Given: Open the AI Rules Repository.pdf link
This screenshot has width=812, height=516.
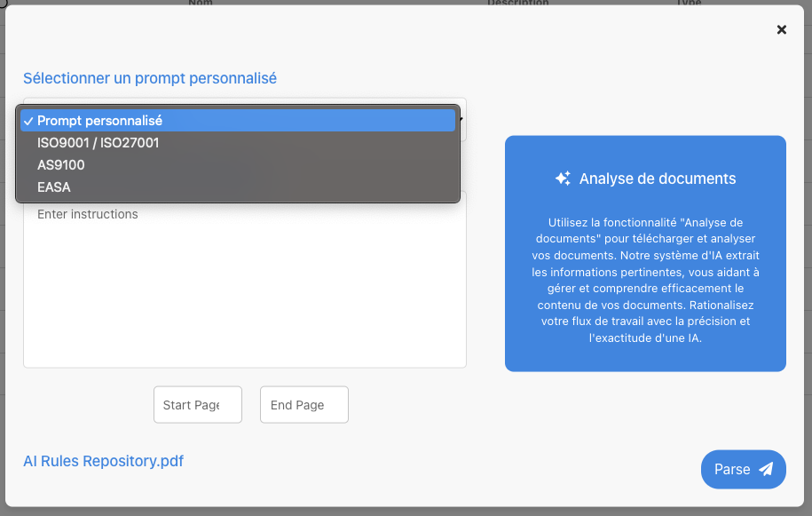Looking at the screenshot, I should click(103, 461).
